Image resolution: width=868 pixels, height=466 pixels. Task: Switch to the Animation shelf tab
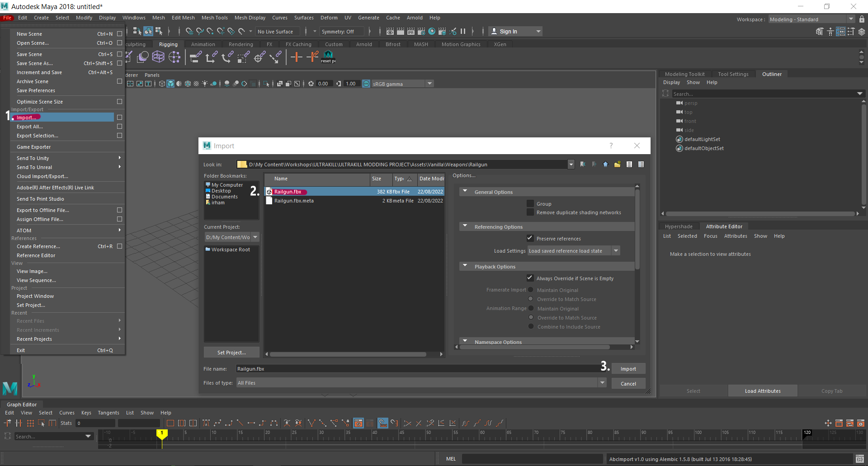coord(203,44)
